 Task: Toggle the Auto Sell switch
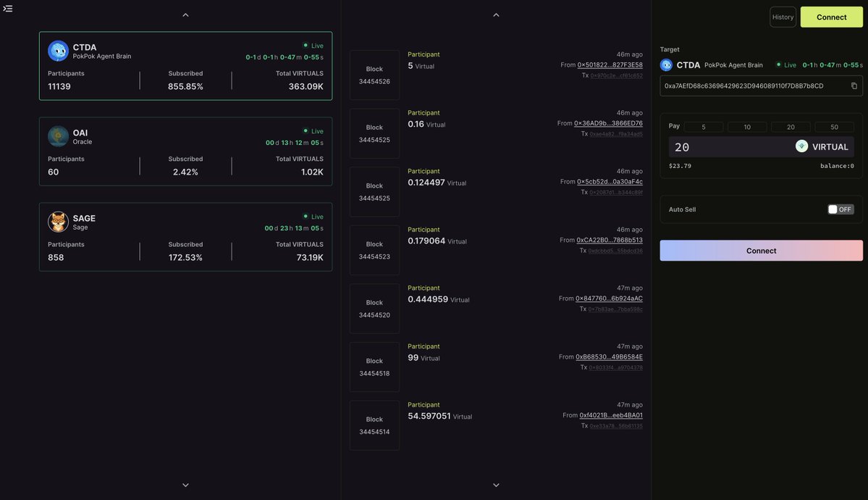click(x=840, y=209)
